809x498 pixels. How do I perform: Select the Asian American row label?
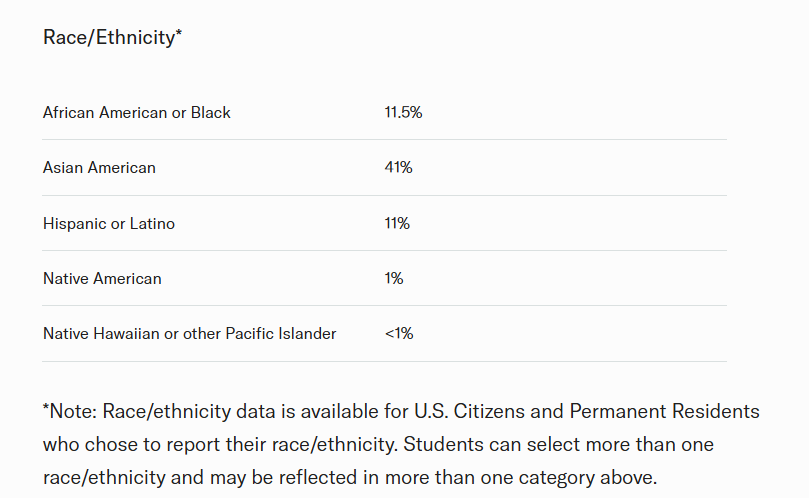[99, 168]
